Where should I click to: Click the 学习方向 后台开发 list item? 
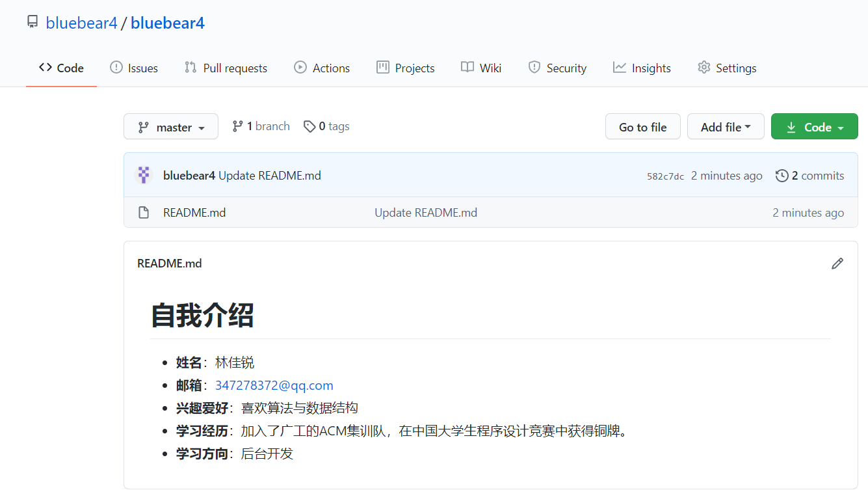click(235, 454)
